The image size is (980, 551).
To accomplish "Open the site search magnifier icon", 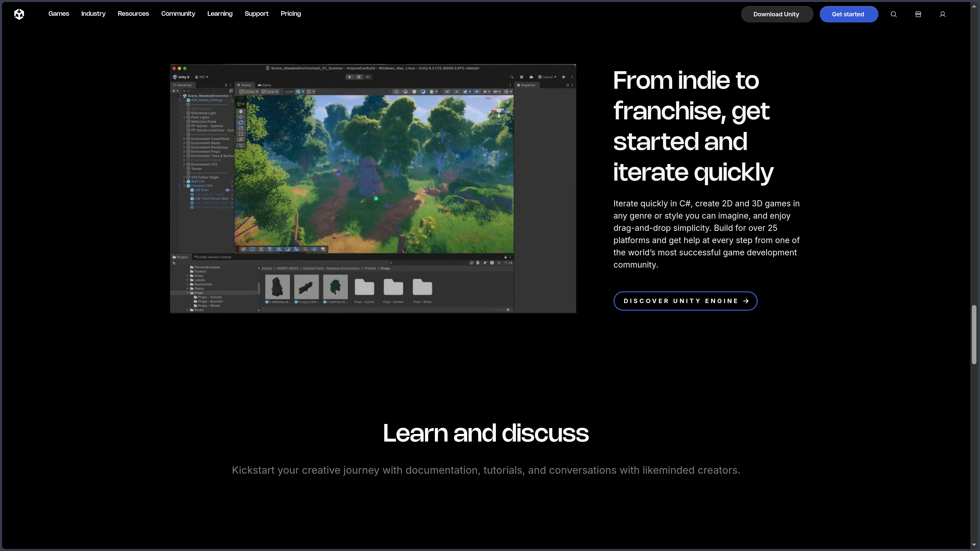I will pyautogui.click(x=894, y=15).
